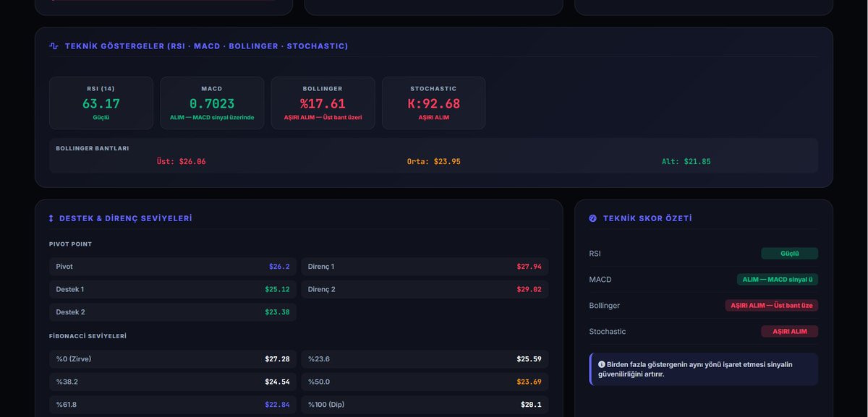Click the Stochastic label in the score summary
Screen dimensions: 868x417
(608, 332)
